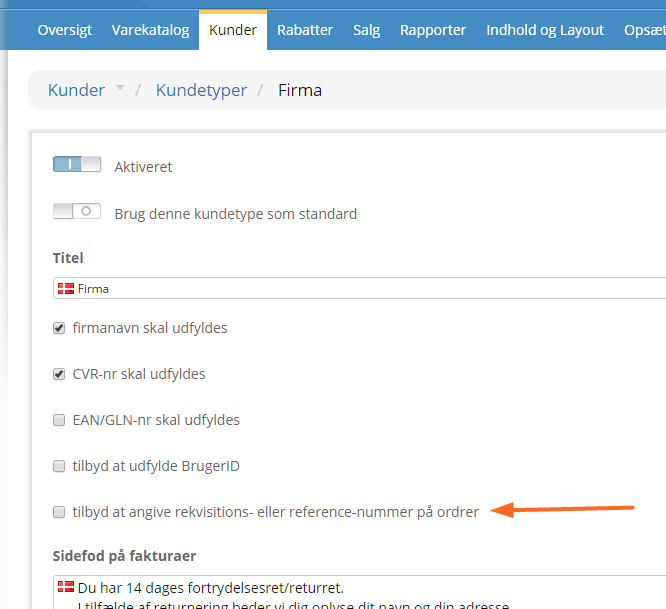Check EAN/GLN-nr skal udfyldes
The image size is (666, 609).
[x=59, y=420]
